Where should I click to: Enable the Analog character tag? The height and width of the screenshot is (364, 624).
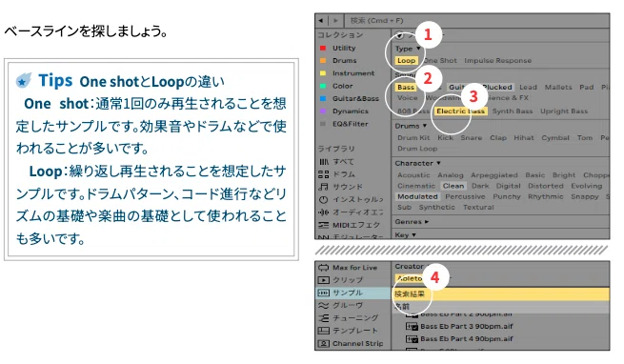(x=451, y=175)
